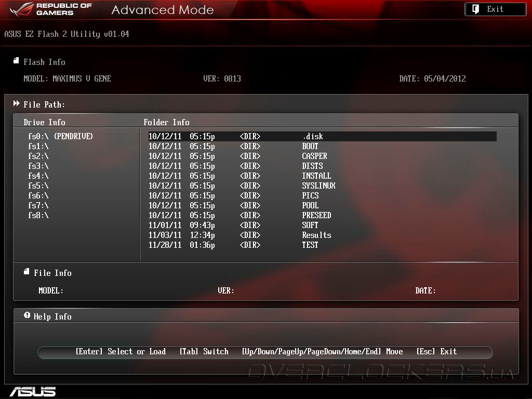Click the ASUS logo at bottom

(33, 392)
